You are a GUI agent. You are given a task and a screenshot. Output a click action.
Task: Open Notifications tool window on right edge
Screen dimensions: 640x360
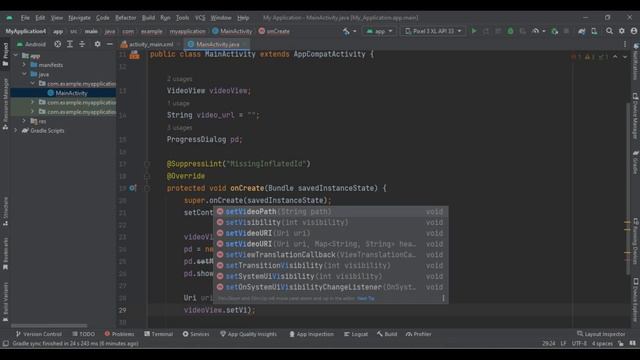pyautogui.click(x=636, y=61)
